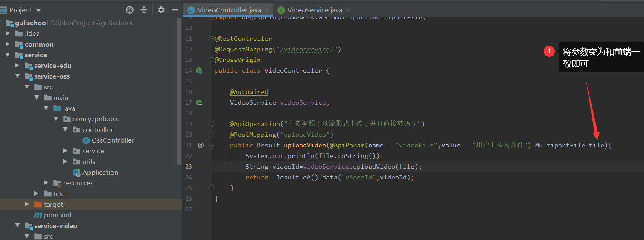Collapse the main folder
The height and width of the screenshot is (240, 644).
(37, 97)
